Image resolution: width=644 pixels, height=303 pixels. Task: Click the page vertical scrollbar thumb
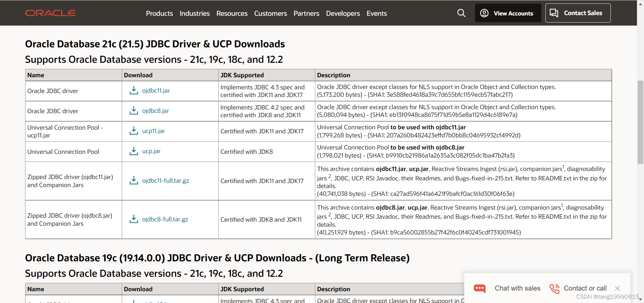coord(640,122)
